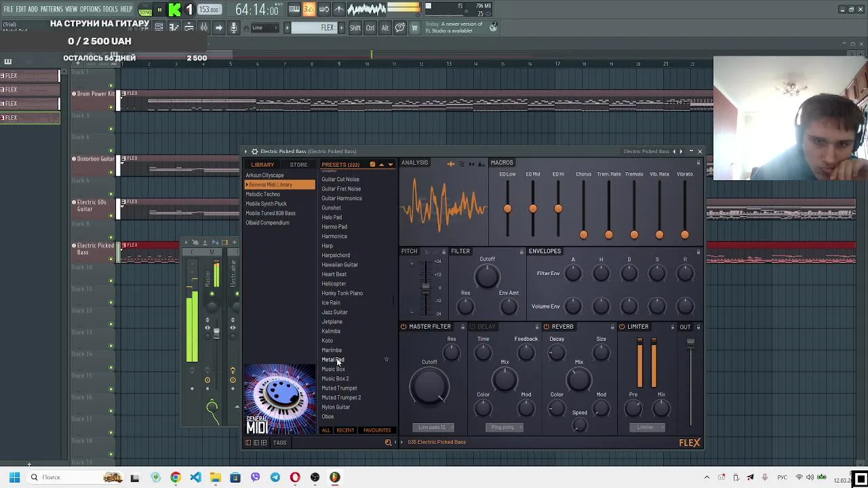Toggle the DELAY power button
The image size is (868, 488).
point(473,327)
